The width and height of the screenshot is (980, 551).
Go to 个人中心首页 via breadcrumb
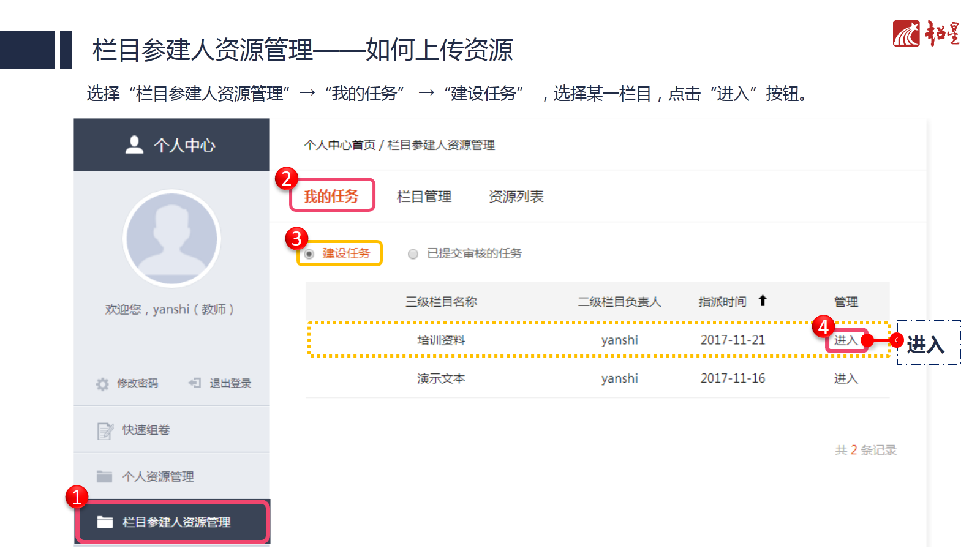click(x=339, y=145)
